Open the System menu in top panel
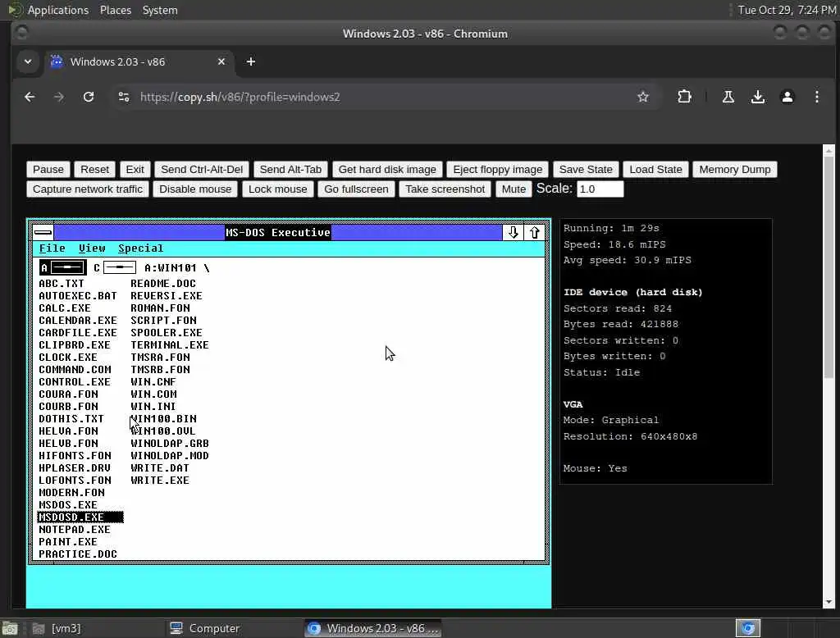 click(160, 10)
